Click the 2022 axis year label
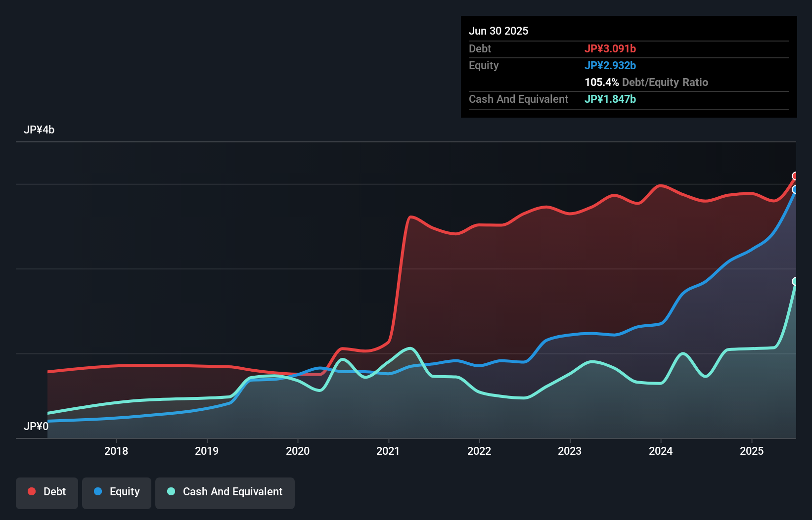Image resolution: width=812 pixels, height=520 pixels. [x=480, y=451]
